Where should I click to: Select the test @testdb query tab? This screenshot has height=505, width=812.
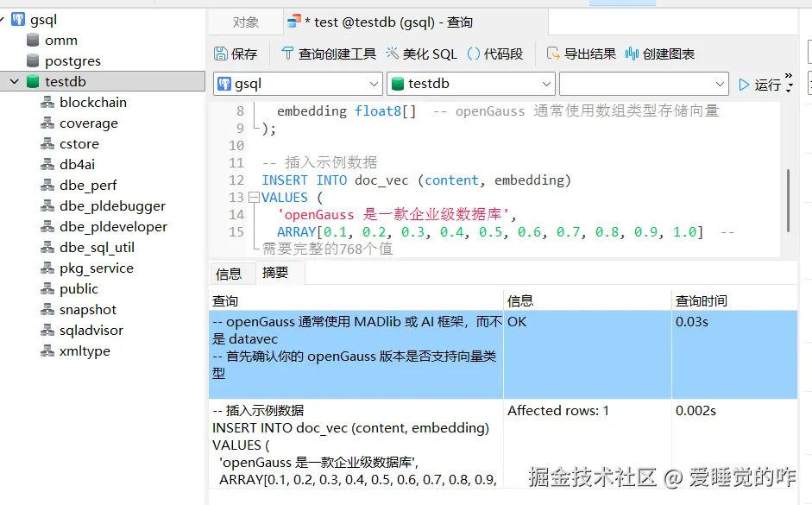pos(416,22)
